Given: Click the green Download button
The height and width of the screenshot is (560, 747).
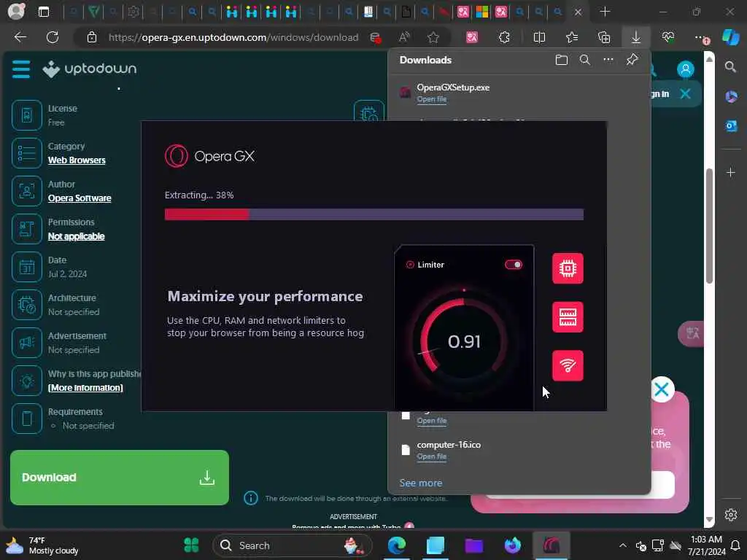Looking at the screenshot, I should click(120, 478).
